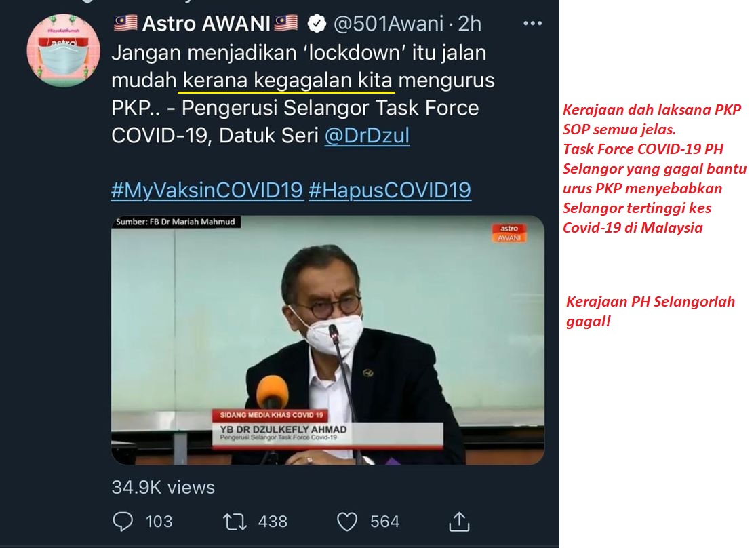This screenshot has width=756, height=548.
Task: Tap the share upload icon
Action: (x=459, y=522)
